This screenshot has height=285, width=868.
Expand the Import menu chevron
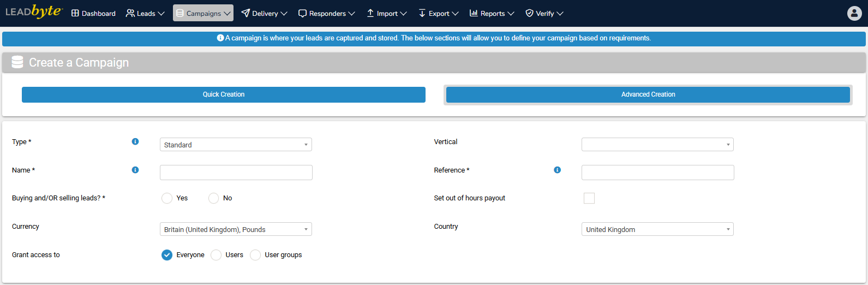click(403, 14)
